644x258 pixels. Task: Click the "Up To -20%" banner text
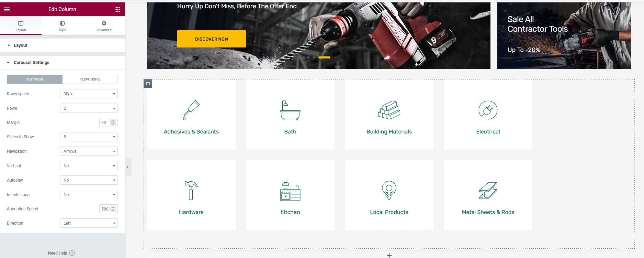[x=524, y=50]
